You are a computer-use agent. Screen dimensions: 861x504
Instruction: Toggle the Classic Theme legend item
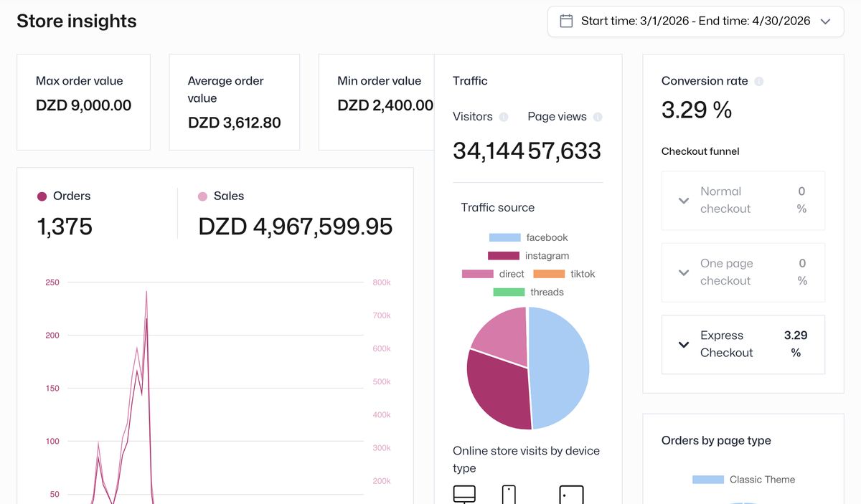(743, 480)
